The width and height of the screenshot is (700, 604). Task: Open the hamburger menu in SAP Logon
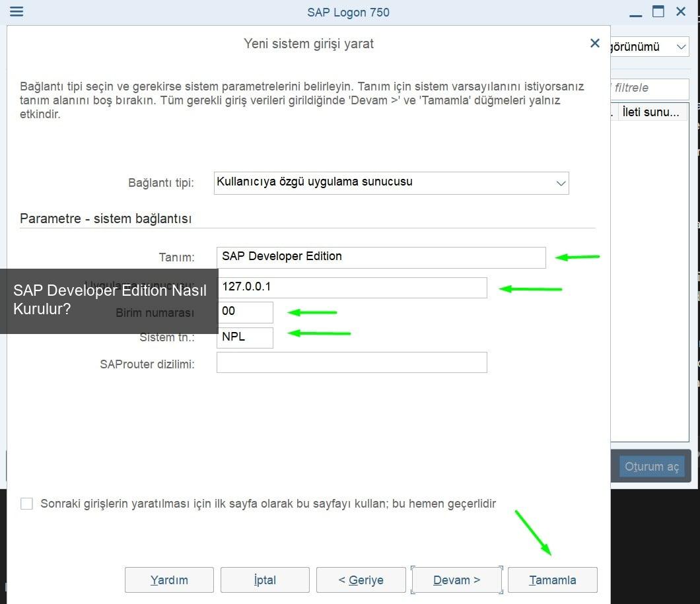coord(17,12)
